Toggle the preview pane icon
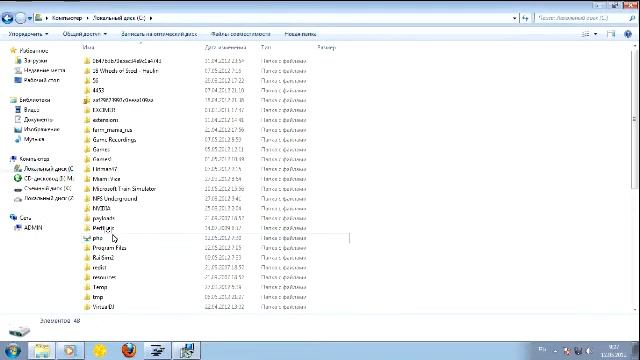The image size is (640, 360). tap(611, 34)
